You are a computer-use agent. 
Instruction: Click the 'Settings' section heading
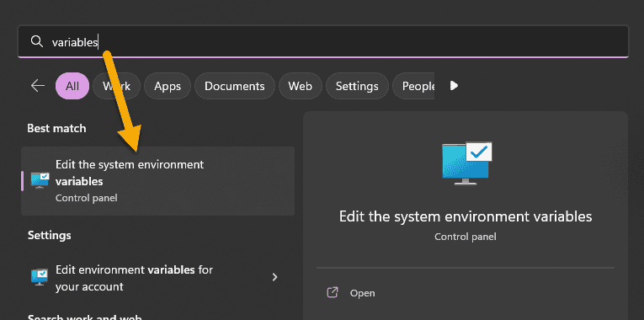click(x=50, y=235)
